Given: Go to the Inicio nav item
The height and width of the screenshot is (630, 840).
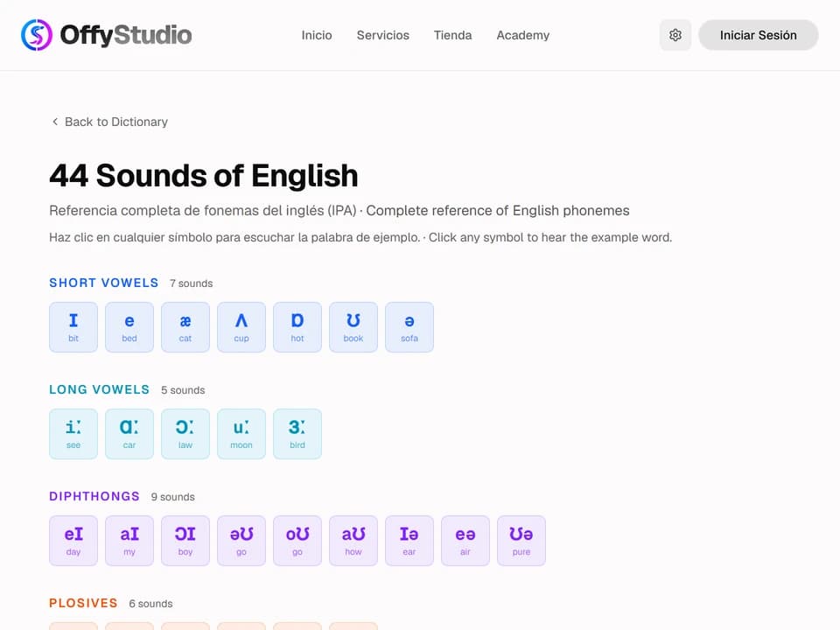Looking at the screenshot, I should 317,35.
